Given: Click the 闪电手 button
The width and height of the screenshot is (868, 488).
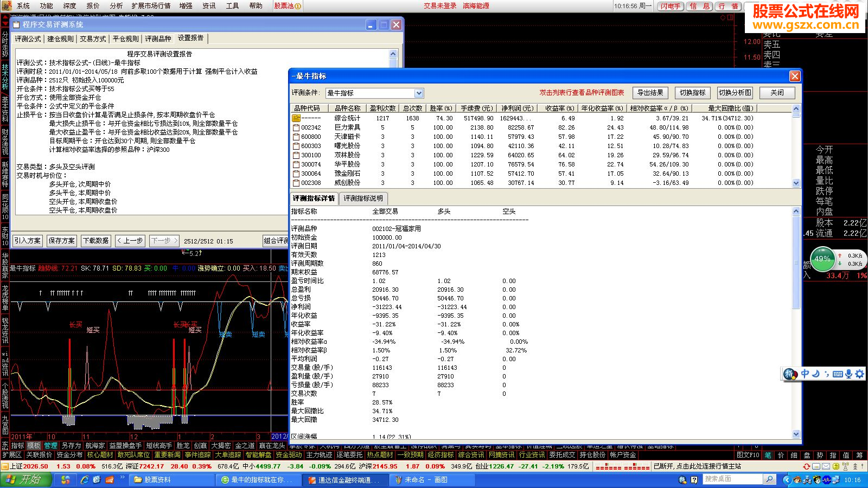Looking at the screenshot, I should pyautogui.click(x=670, y=6).
